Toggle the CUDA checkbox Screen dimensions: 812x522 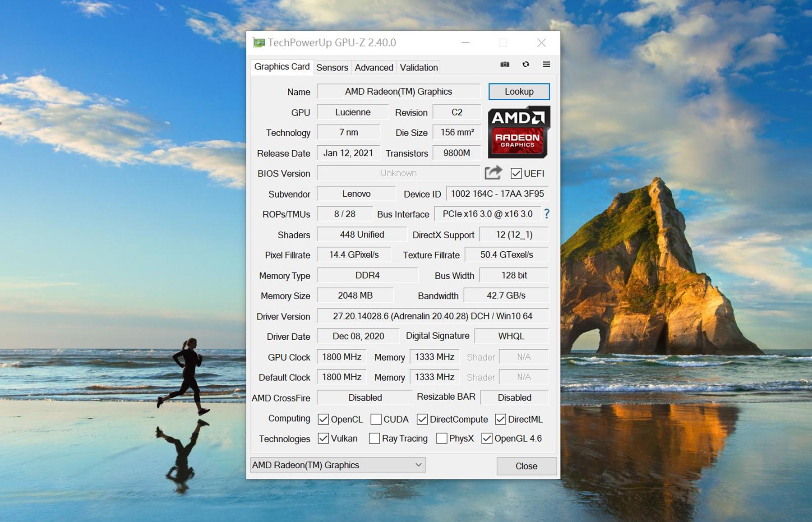pyautogui.click(x=376, y=419)
